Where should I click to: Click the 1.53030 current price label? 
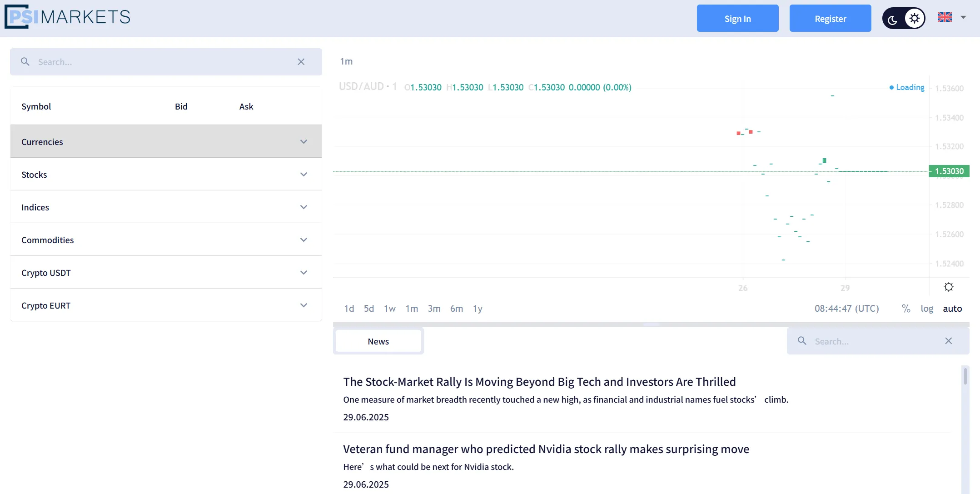coord(949,171)
